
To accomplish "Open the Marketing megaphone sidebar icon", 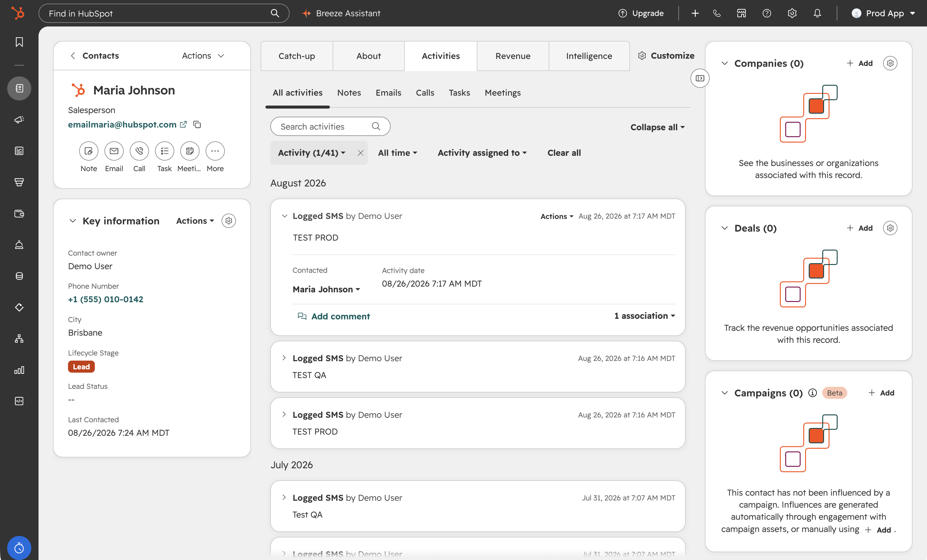I will coord(19,119).
